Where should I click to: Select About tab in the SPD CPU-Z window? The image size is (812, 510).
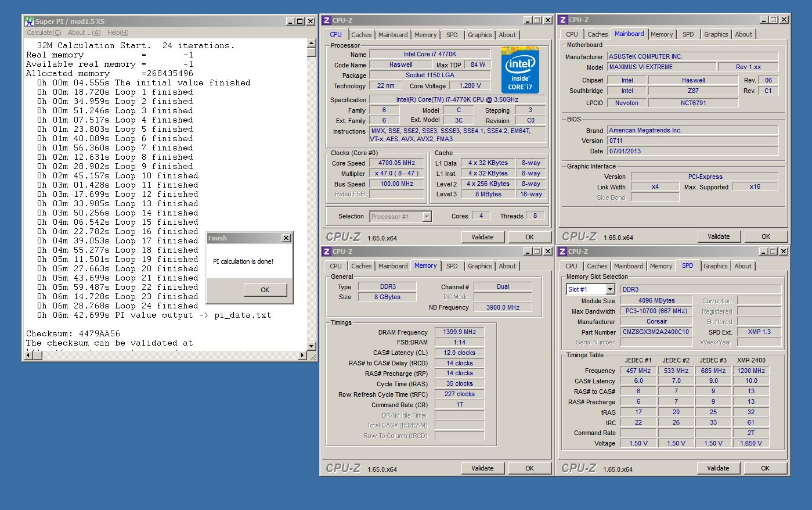coord(743,266)
